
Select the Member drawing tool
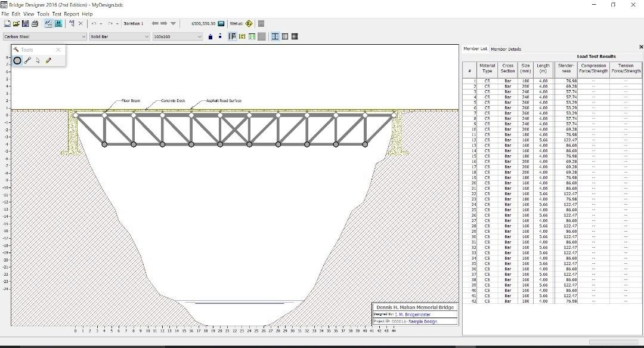27,60
